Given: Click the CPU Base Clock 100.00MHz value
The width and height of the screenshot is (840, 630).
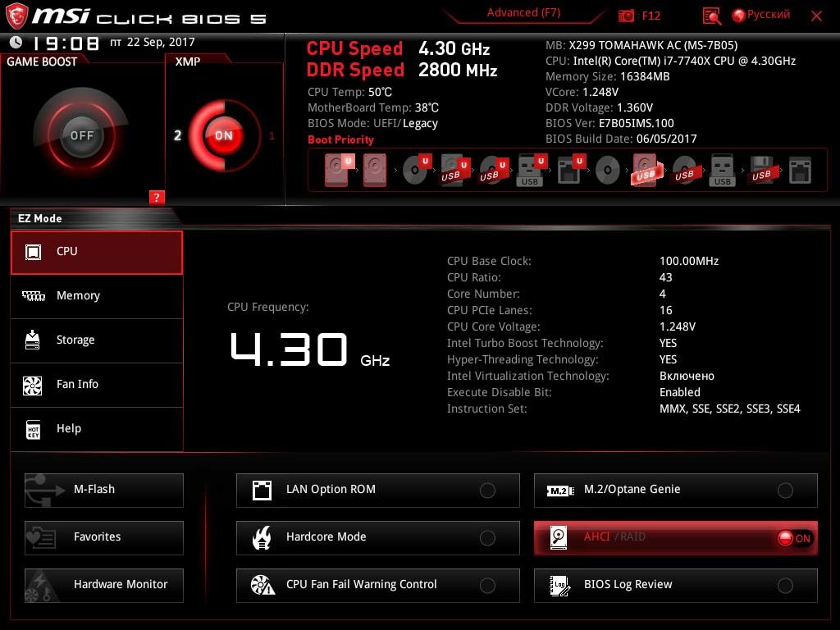Looking at the screenshot, I should pos(689,261).
